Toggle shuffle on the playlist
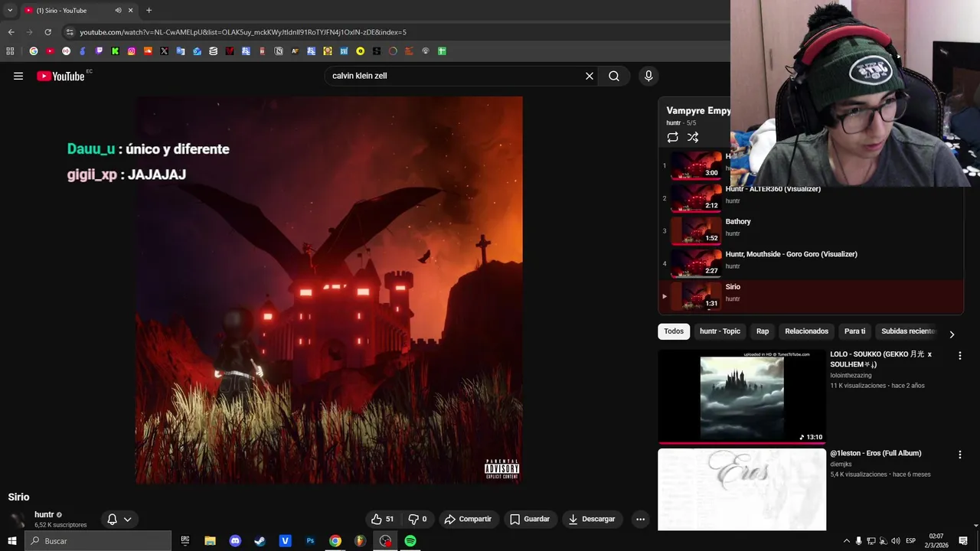This screenshot has height=551, width=980. (x=693, y=137)
